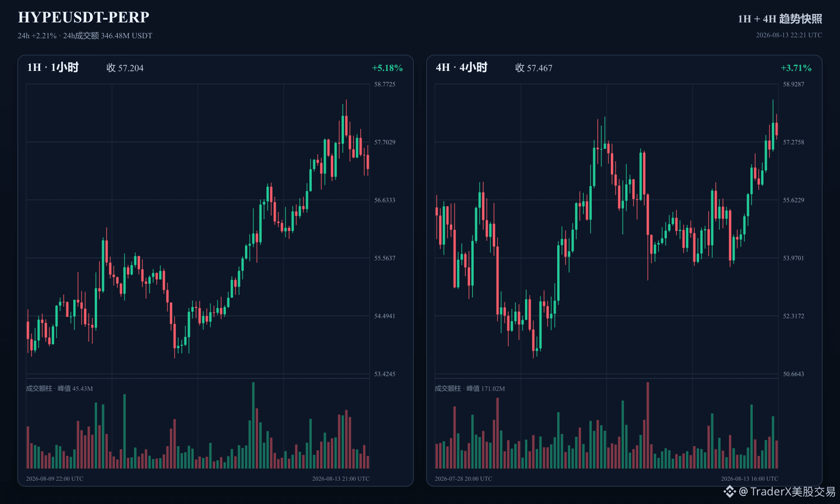
Task: Select the 56.6333 price axis label
Action: (385, 200)
